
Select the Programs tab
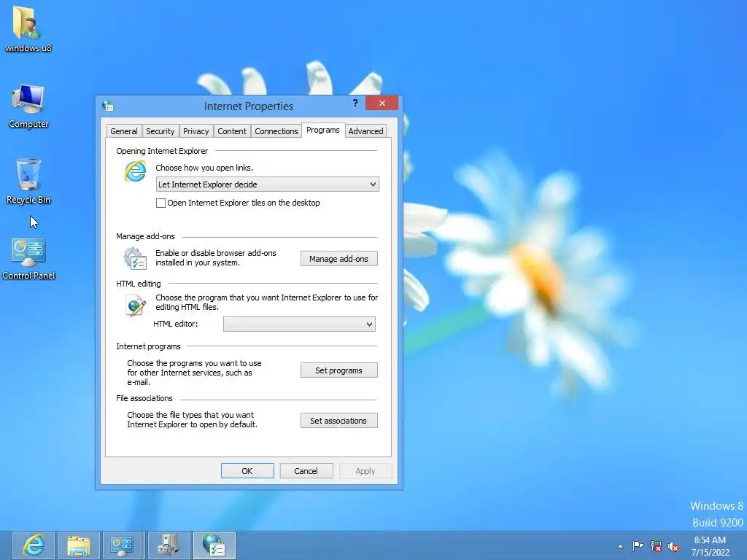[323, 130]
